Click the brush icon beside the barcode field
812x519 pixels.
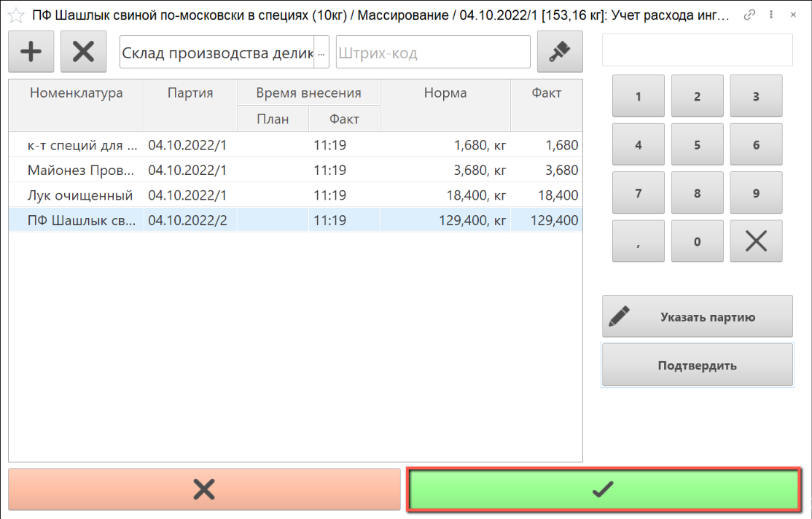[x=559, y=52]
